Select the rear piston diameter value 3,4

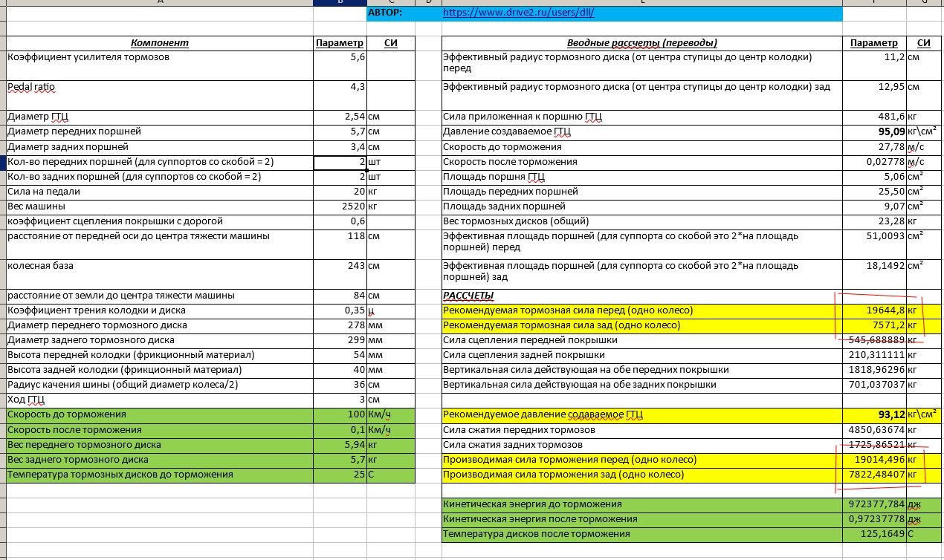(x=340, y=147)
